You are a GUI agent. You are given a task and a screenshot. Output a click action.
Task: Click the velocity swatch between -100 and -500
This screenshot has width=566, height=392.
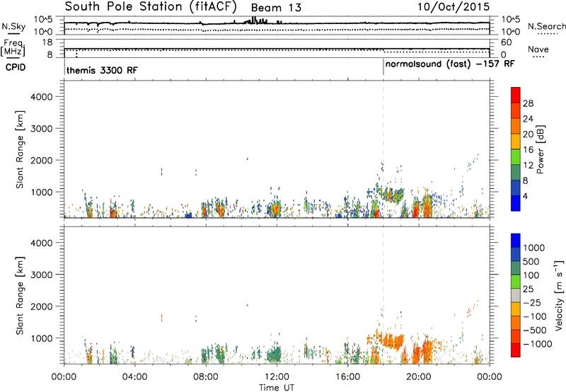click(516, 323)
